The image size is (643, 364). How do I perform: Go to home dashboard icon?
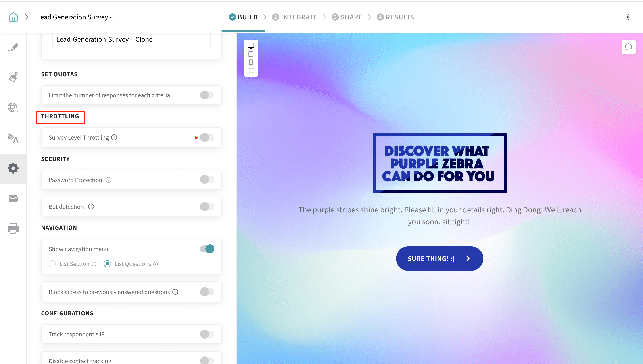coord(13,17)
